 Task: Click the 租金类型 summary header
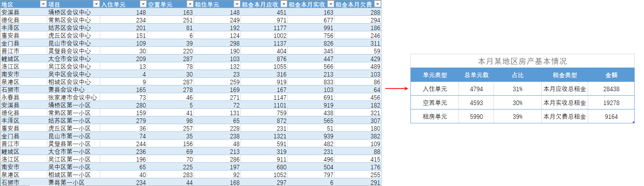click(x=565, y=75)
